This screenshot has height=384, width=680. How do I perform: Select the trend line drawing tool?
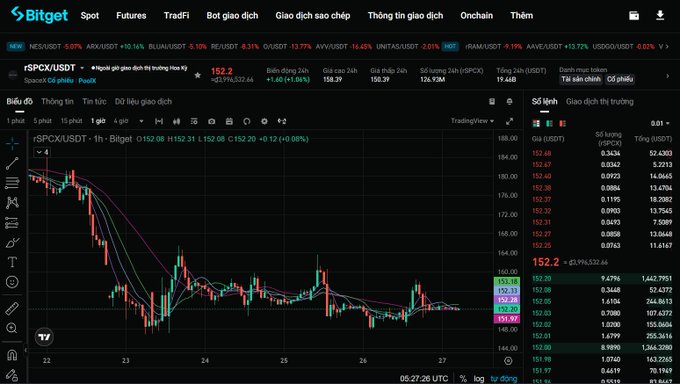(x=12, y=163)
